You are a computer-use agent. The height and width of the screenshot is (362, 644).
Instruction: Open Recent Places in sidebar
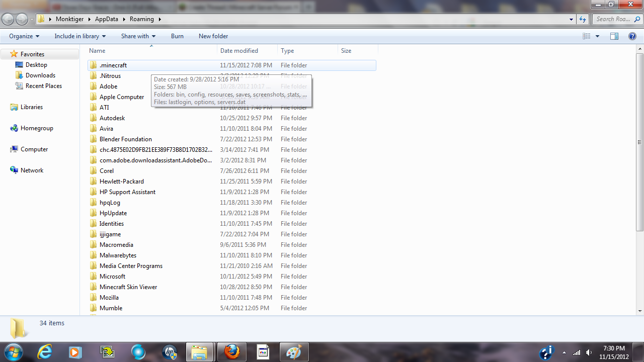tap(44, 86)
